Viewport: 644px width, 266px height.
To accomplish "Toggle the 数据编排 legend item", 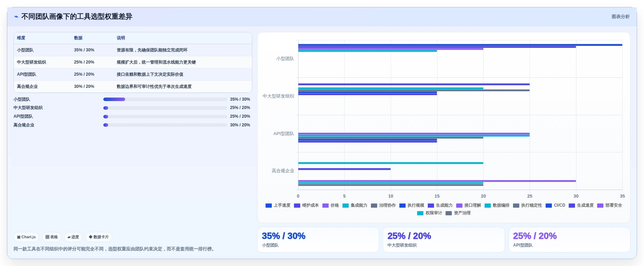I will click(497, 205).
